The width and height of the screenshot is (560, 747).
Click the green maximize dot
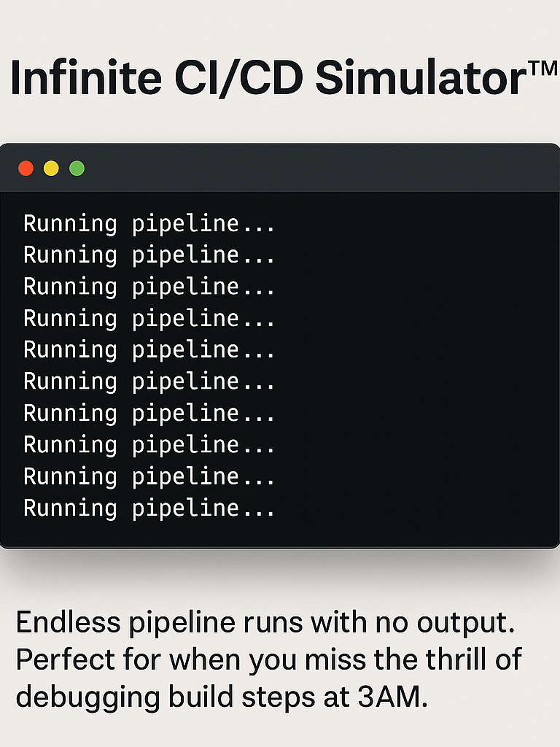pyautogui.click(x=77, y=169)
